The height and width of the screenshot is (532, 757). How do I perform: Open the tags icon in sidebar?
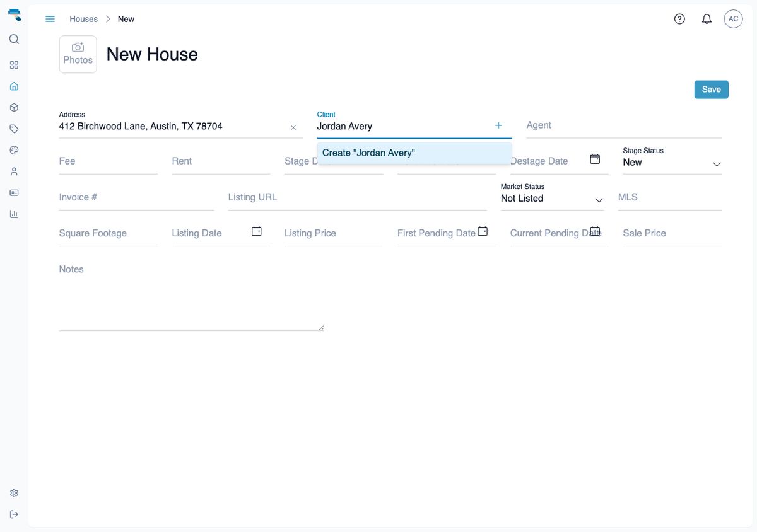click(14, 129)
